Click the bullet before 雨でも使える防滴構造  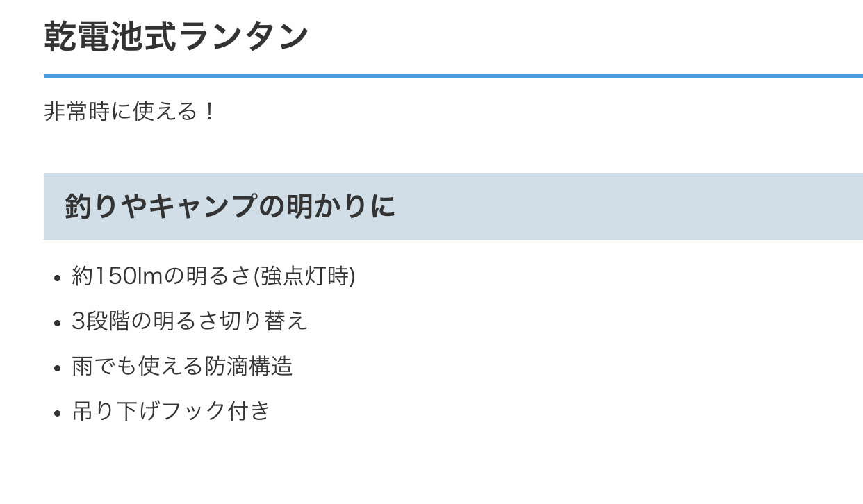58,367
